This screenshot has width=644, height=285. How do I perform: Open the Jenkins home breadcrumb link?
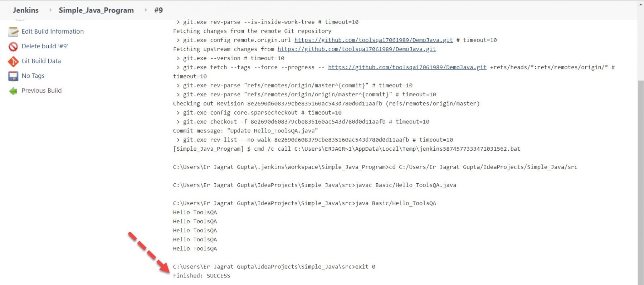tap(25, 10)
